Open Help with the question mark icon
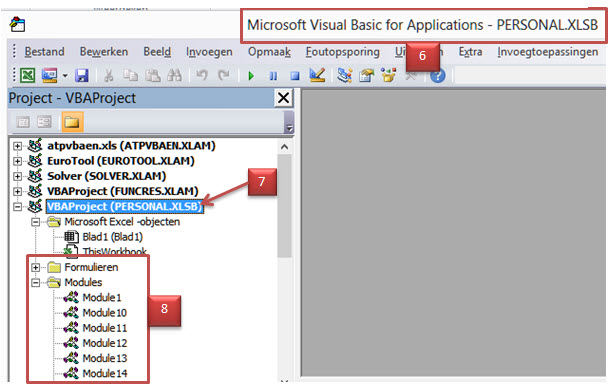The image size is (609, 387). 438,75
